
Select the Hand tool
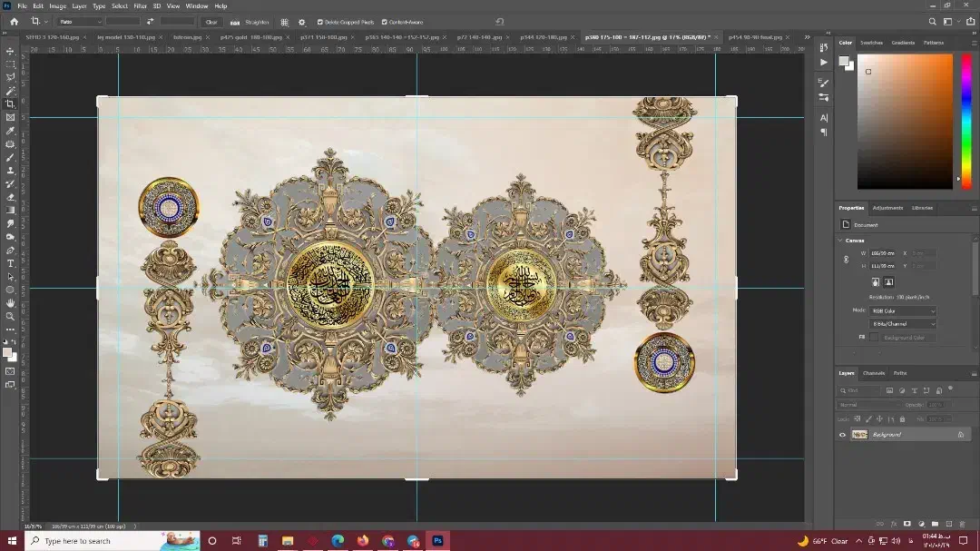tap(11, 303)
